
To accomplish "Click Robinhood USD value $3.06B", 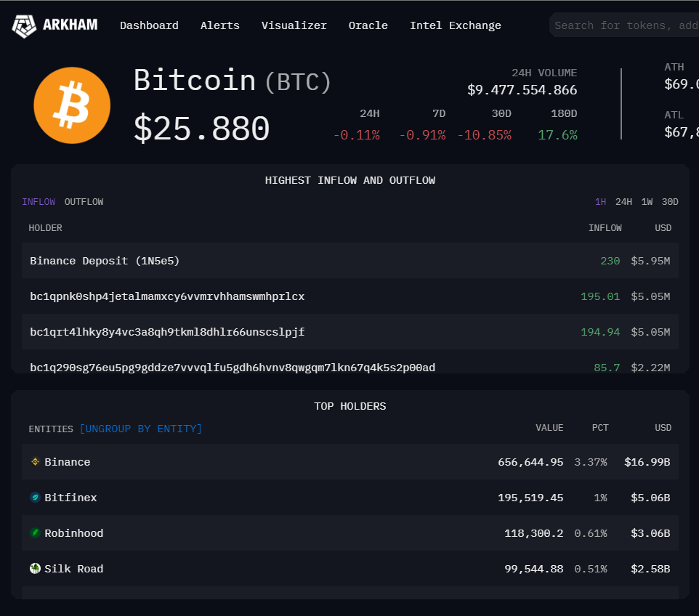I will 650,533.
